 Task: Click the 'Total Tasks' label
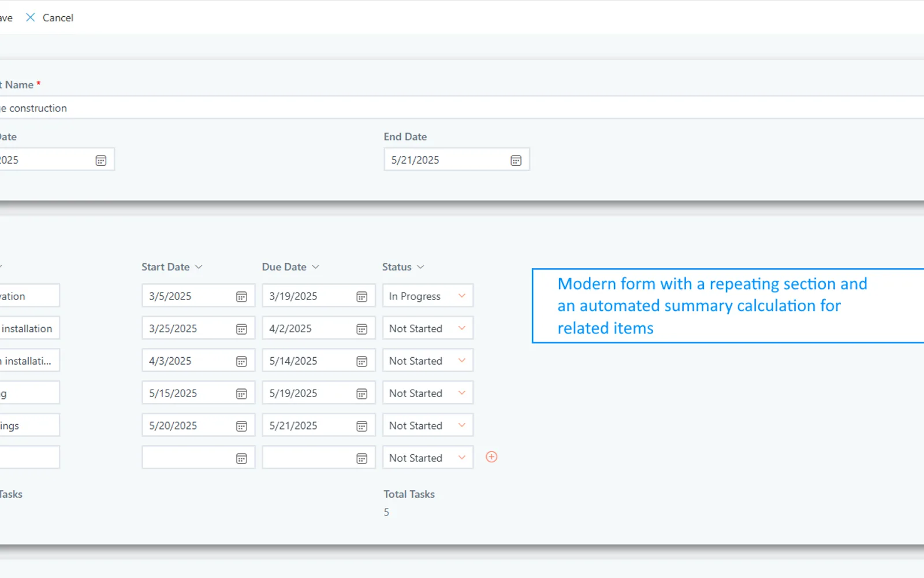click(409, 494)
